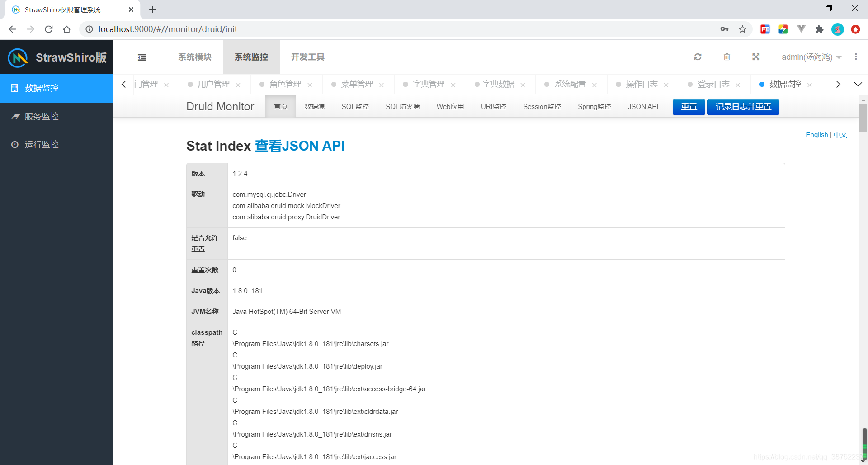Switch to the 开发工具 top menu
Screen dimensions: 868x465
click(308, 57)
